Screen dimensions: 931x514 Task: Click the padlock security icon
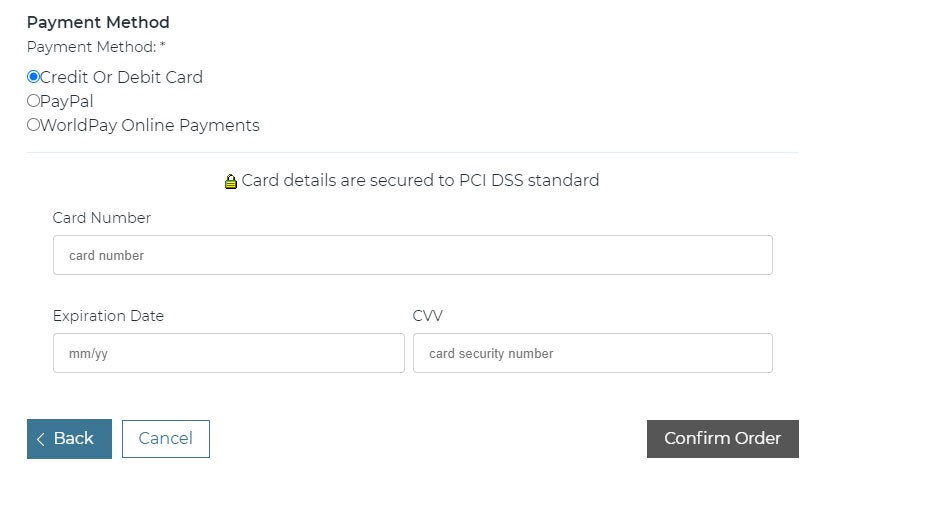point(231,182)
